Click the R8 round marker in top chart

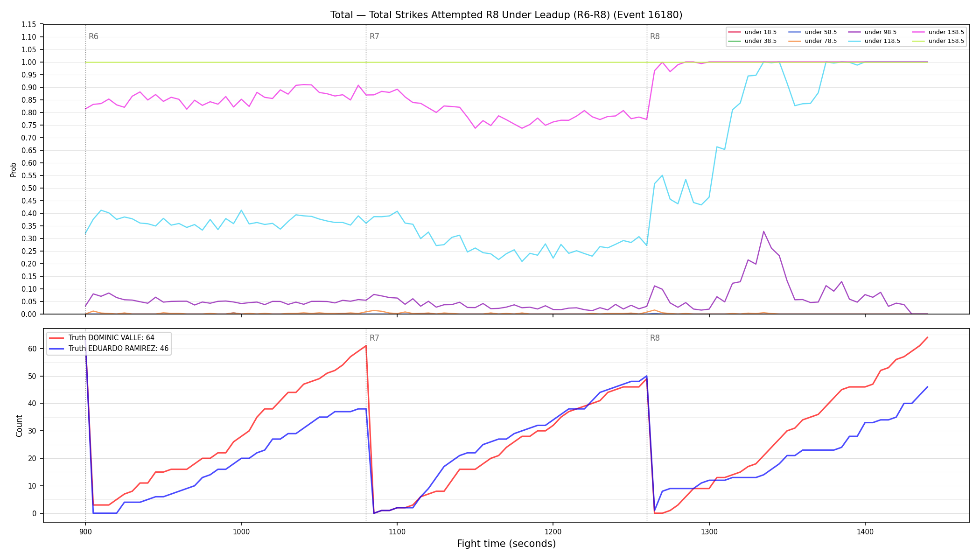coord(655,36)
